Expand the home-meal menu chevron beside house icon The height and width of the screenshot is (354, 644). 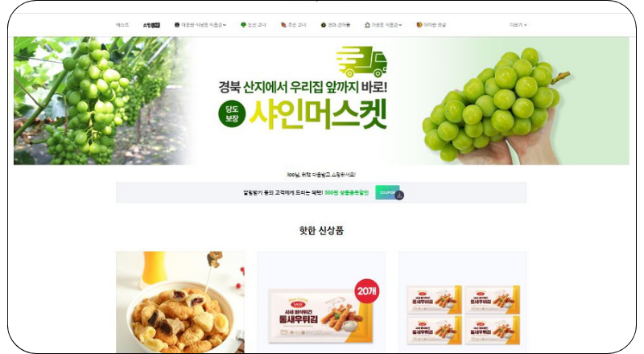coord(400,26)
